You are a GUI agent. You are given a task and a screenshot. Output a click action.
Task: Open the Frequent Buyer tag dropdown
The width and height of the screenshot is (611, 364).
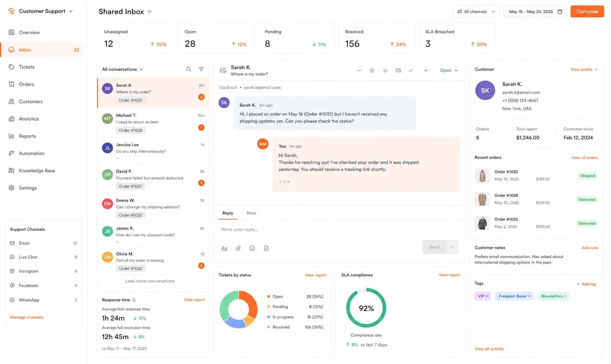(514, 296)
